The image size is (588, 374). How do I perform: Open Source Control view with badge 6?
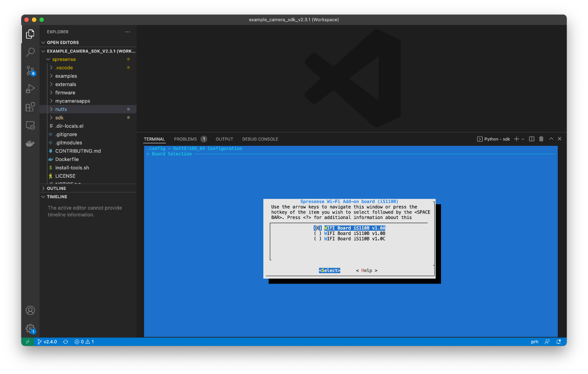pyautogui.click(x=30, y=71)
